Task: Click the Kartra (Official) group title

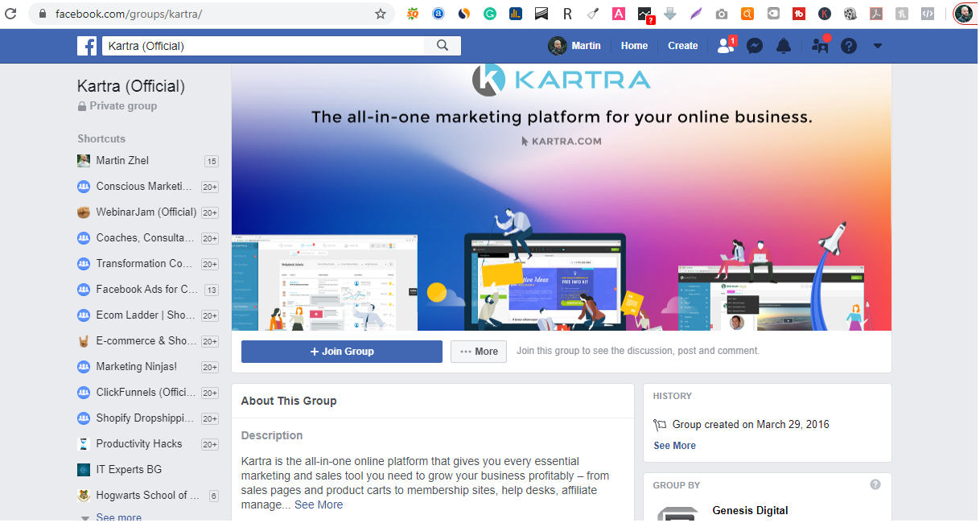Action: (131, 86)
